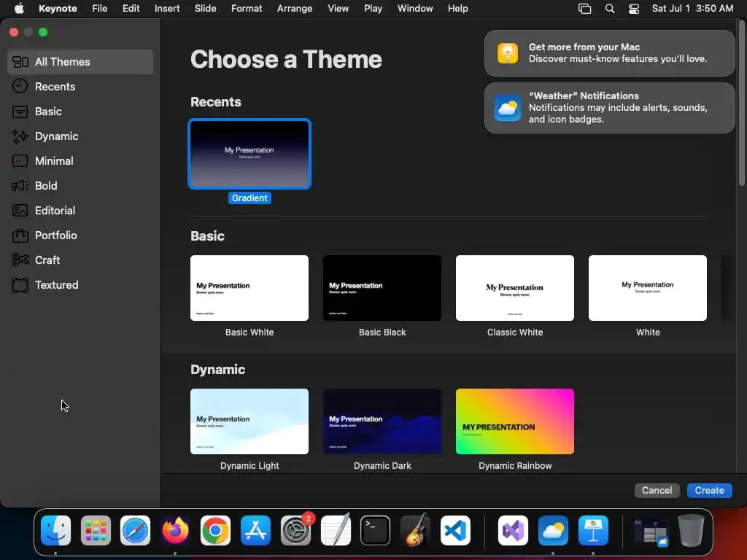The height and width of the screenshot is (560, 747).
Task: Click the Keynote icon in the Dock
Action: tap(593, 531)
